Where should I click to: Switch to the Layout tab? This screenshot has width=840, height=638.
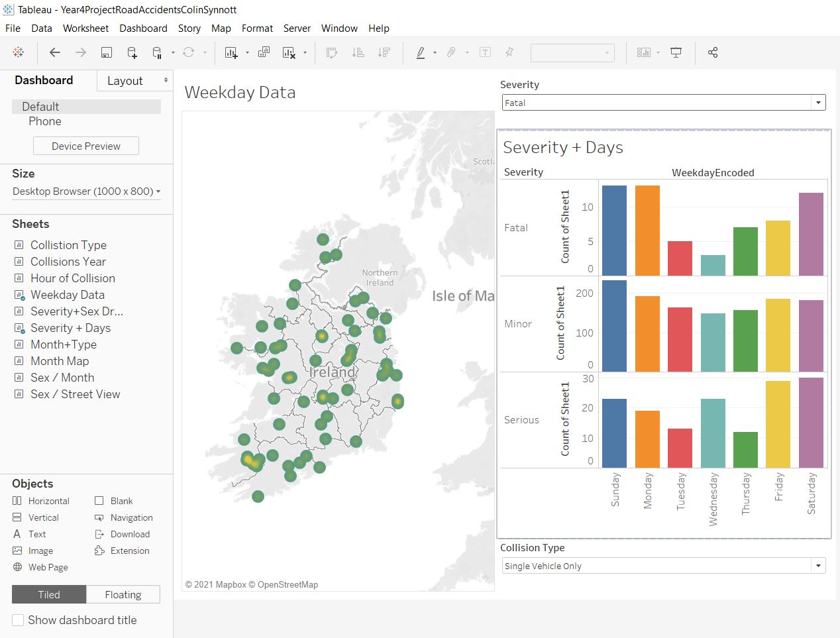pos(125,81)
